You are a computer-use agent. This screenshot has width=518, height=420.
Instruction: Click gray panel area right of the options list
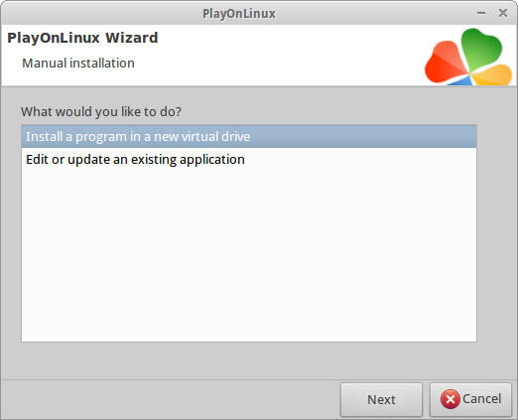[496, 231]
